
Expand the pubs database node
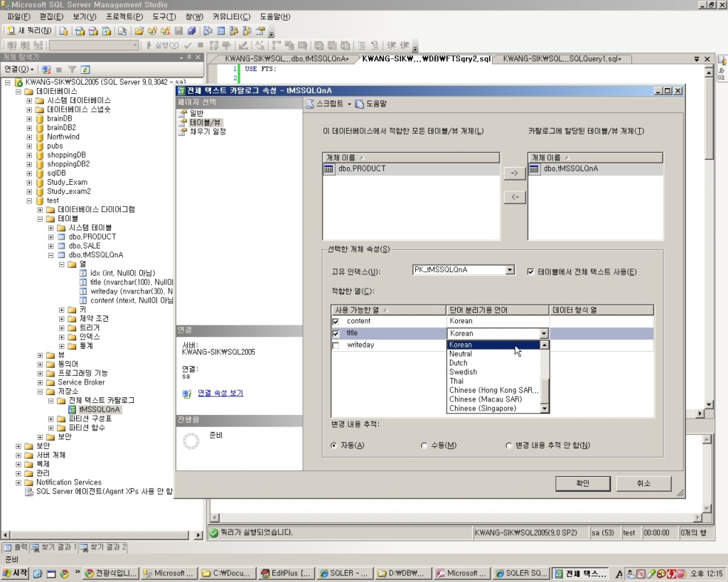tap(28, 146)
